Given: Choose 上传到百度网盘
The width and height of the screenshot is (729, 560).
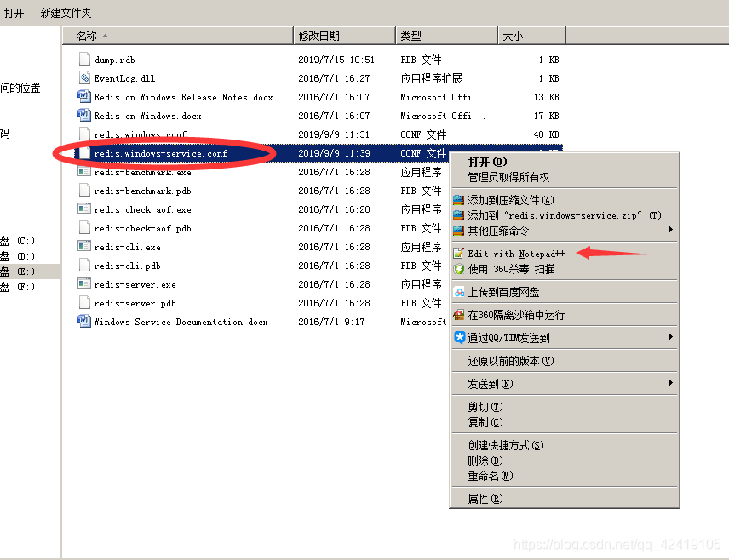Looking at the screenshot, I should pyautogui.click(x=565, y=292).
